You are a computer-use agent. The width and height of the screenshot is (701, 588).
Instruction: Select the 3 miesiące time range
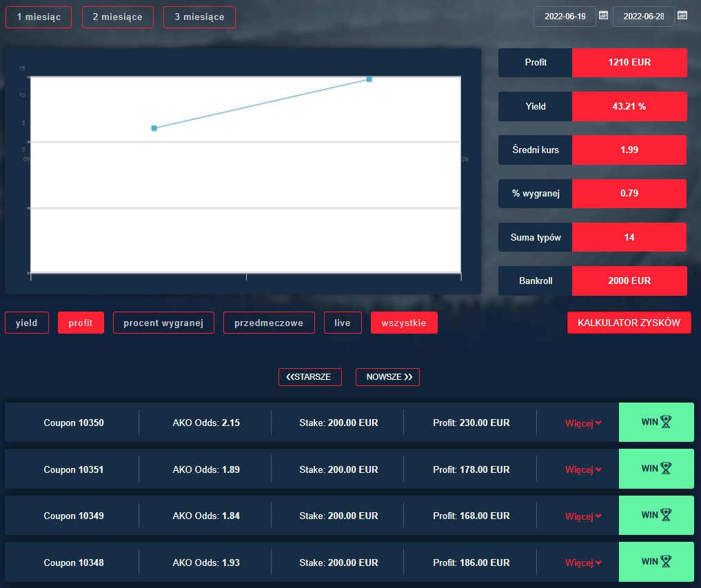click(x=199, y=17)
